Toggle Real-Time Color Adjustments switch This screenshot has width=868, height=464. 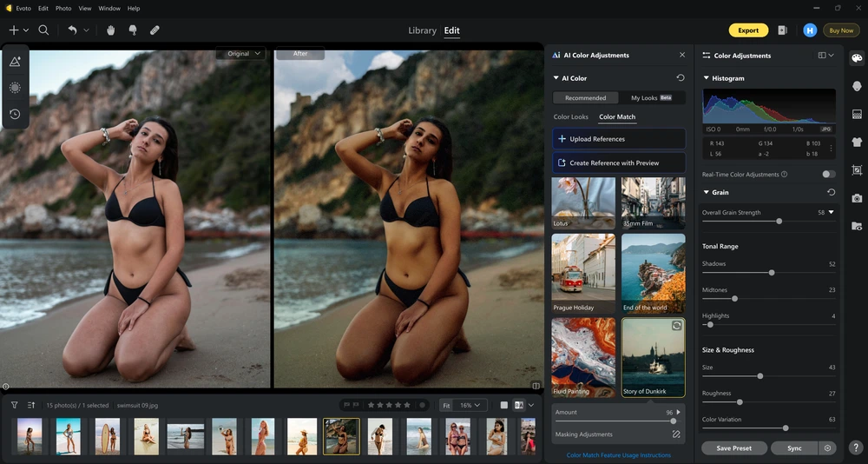pos(828,174)
